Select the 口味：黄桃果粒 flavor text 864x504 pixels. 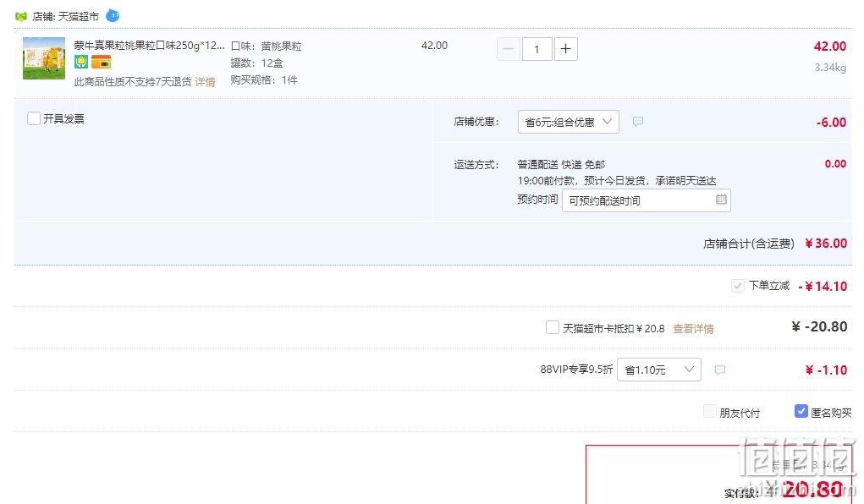coord(267,47)
